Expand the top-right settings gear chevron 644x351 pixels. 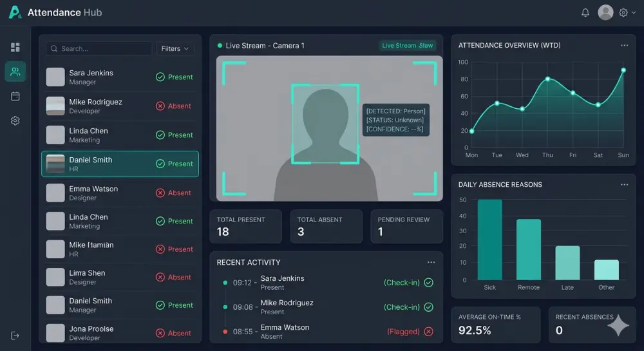tap(634, 13)
